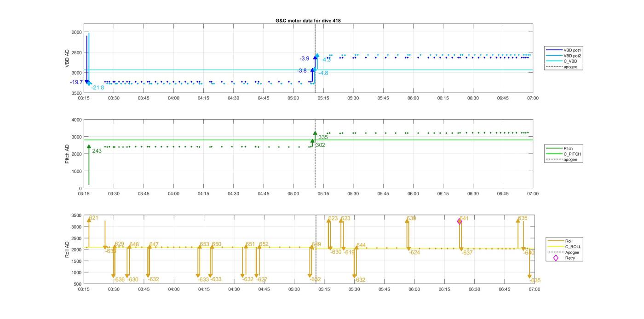Click the 05:00 time tick under Pitch plot
Image resolution: width=644 pixels, height=319 pixels.
point(293,194)
